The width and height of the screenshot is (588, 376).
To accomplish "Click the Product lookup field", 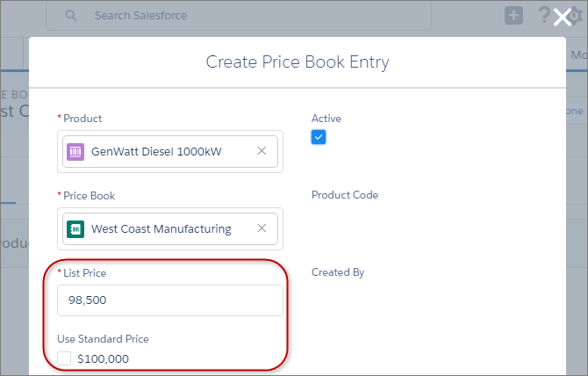I will [170, 152].
